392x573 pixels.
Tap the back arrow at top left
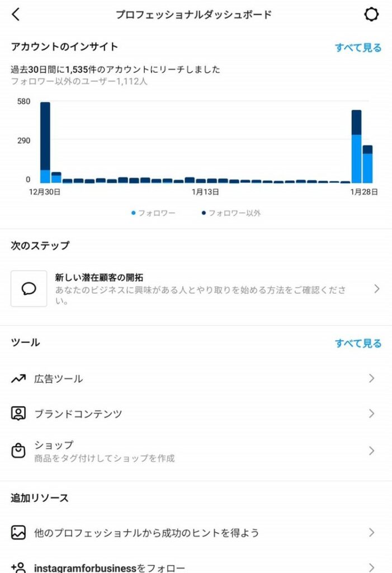16,15
